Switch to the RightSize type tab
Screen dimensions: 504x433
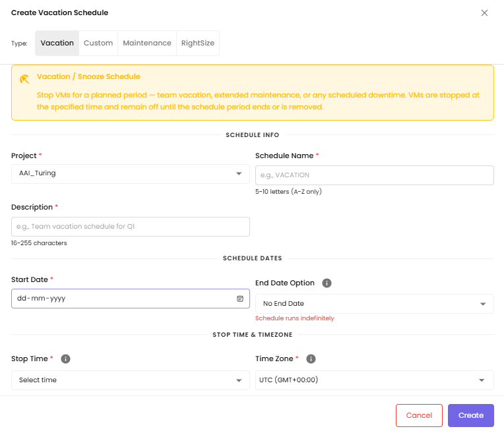click(198, 43)
